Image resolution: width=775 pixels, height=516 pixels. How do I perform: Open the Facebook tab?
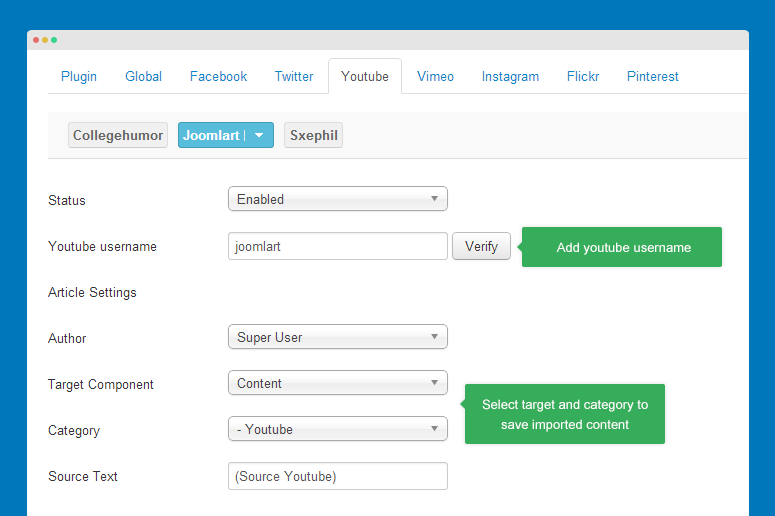[218, 77]
